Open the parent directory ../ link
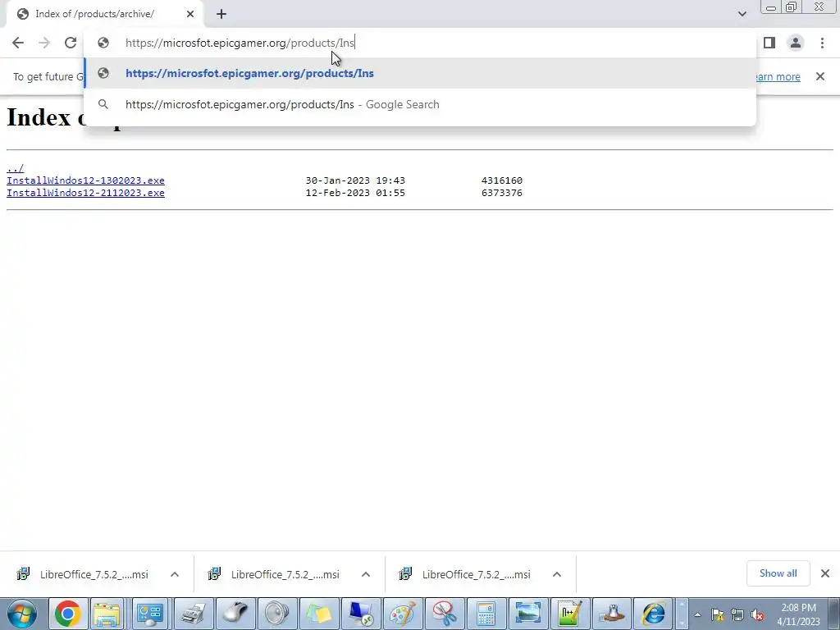The image size is (840, 630). tap(15, 168)
